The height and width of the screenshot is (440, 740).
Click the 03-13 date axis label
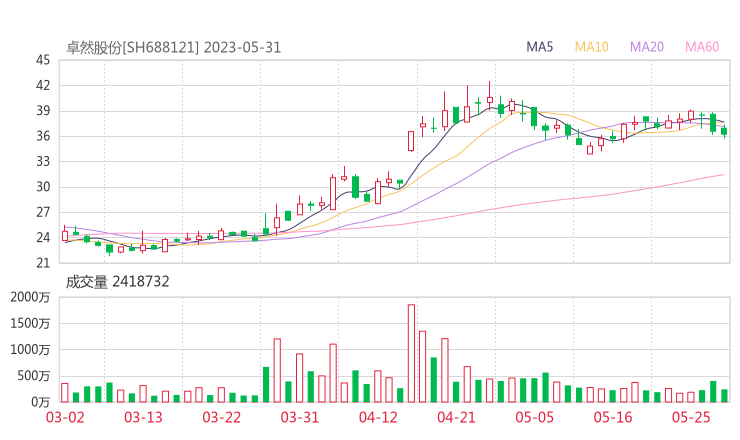pos(143,417)
